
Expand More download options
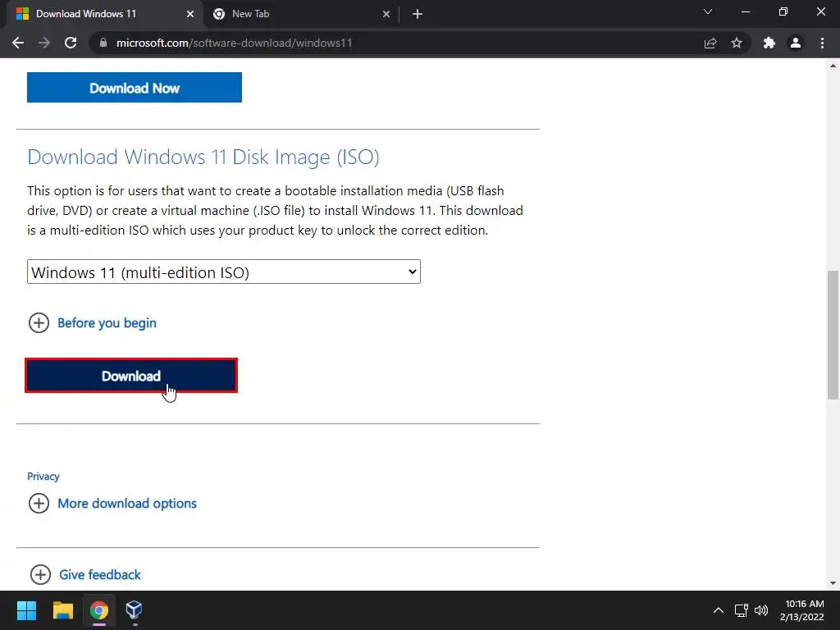click(112, 504)
